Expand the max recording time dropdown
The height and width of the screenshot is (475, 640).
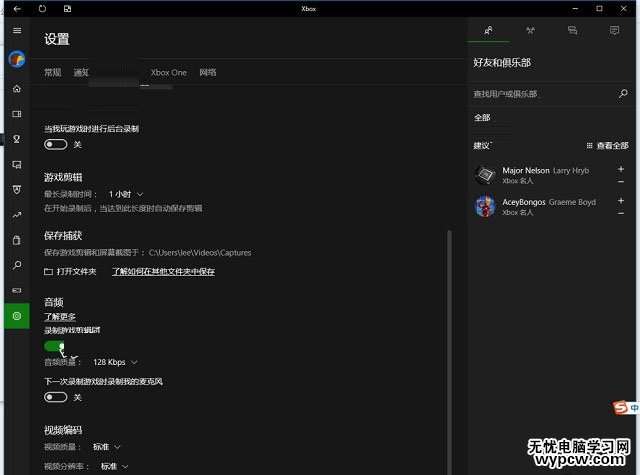[x=126, y=194]
